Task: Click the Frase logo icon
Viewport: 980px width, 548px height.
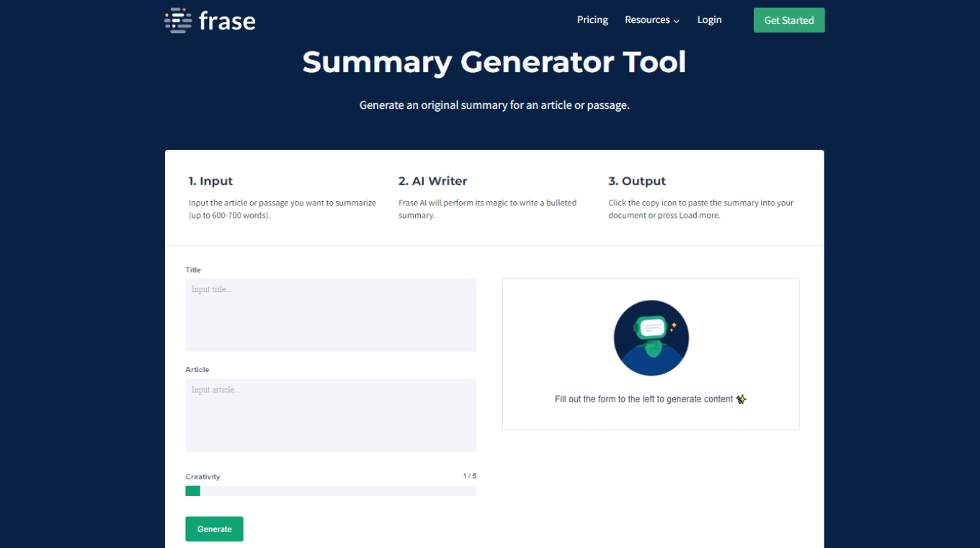Action: (178, 20)
